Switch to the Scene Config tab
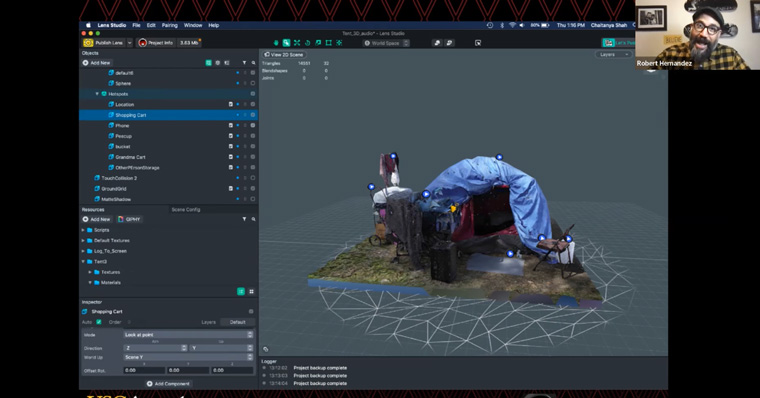 [x=186, y=209]
